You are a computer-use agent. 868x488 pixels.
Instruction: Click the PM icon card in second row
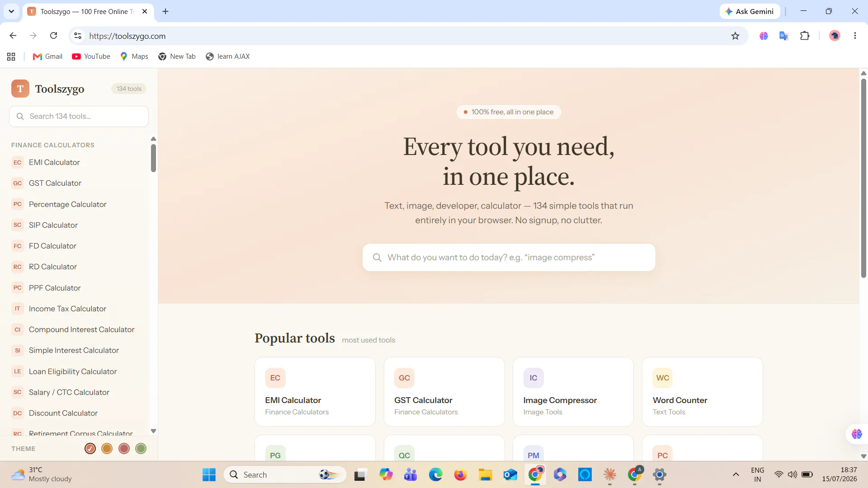coord(573,448)
